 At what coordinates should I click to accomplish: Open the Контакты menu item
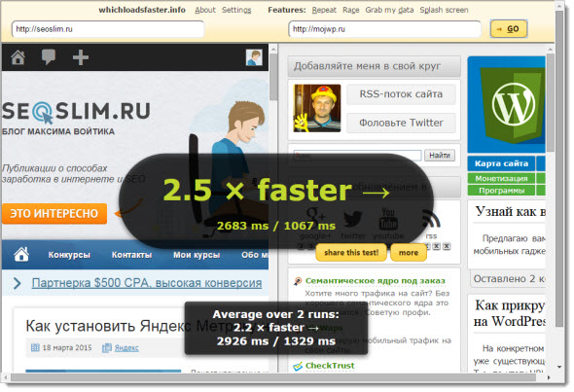tap(131, 255)
